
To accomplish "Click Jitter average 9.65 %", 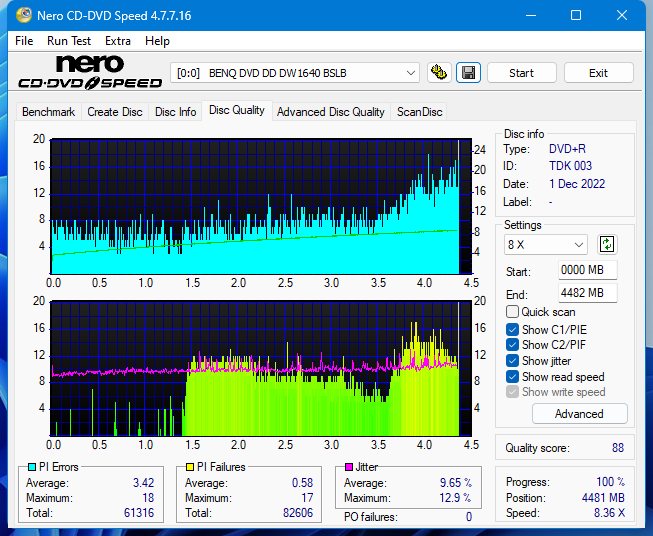I will pos(456,483).
